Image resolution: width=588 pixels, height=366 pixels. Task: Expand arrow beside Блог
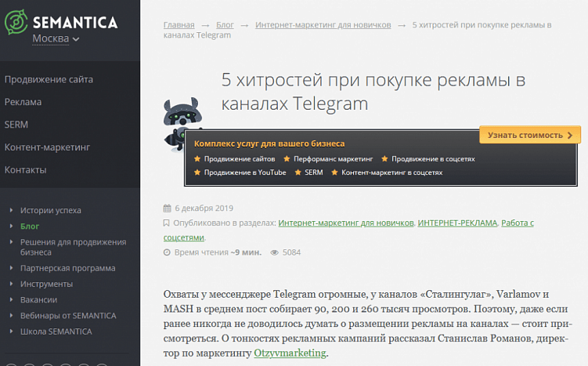(11, 226)
